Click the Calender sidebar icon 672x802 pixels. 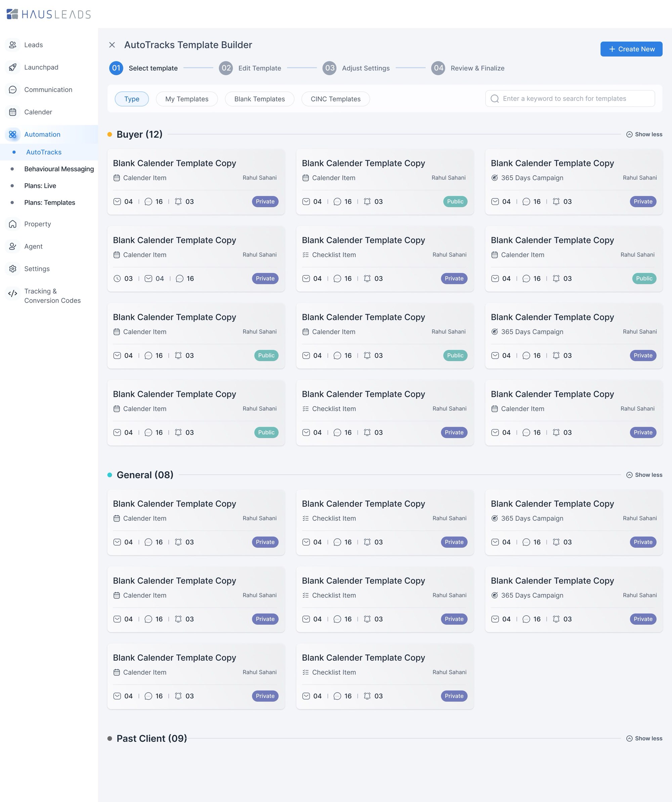point(13,112)
